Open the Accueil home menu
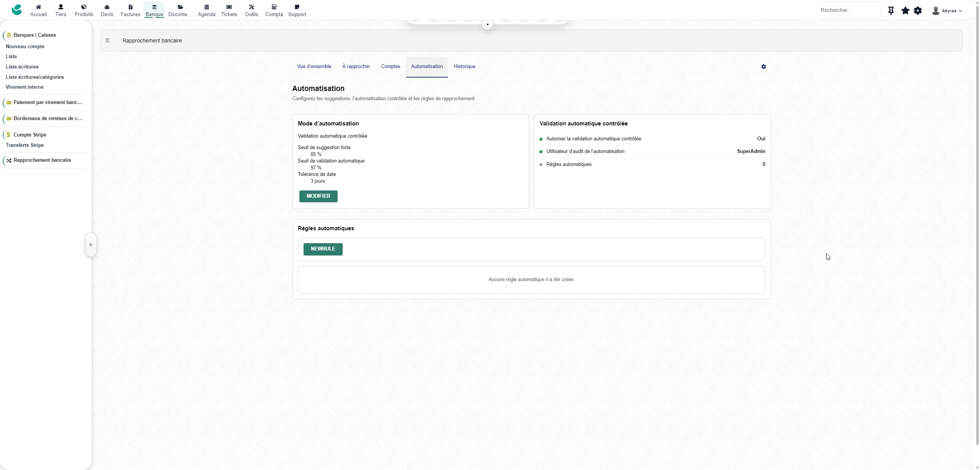980x470 pixels. pos(38,10)
